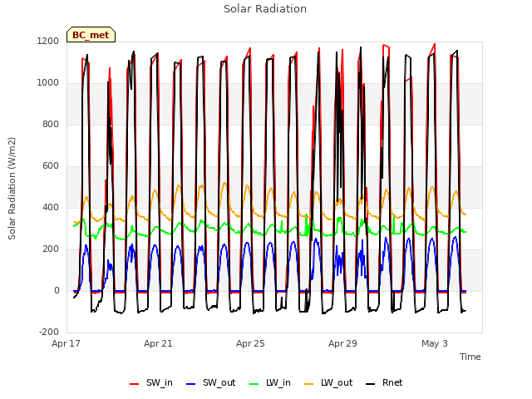
Task: Click the 200 y-axis tick label
Action: coord(51,249)
